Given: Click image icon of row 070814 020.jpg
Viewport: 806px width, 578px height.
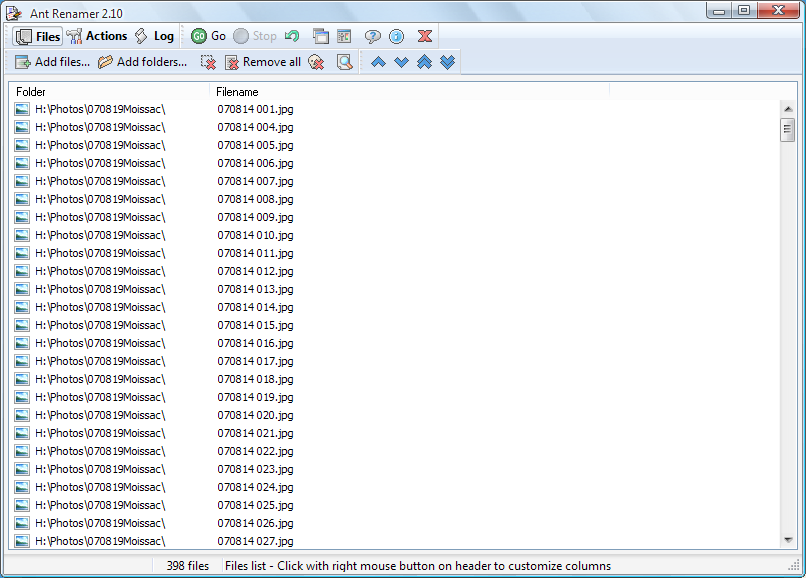Looking at the screenshot, I should [22, 415].
